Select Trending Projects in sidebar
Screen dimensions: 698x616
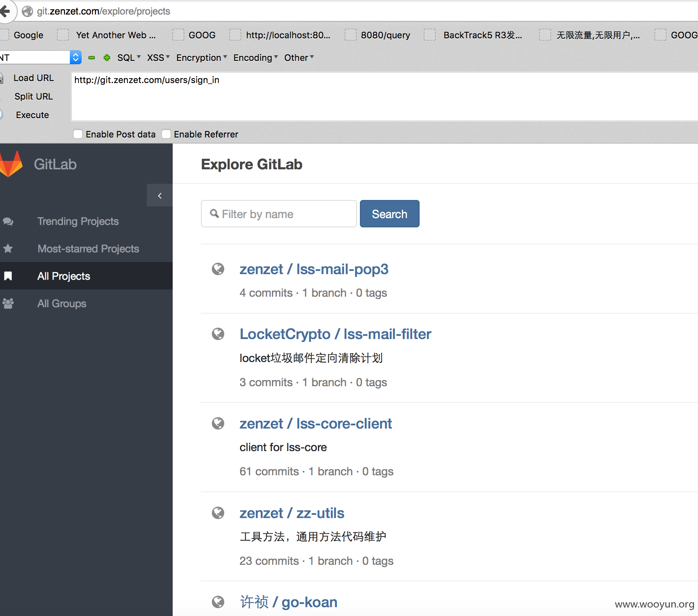coord(78,221)
